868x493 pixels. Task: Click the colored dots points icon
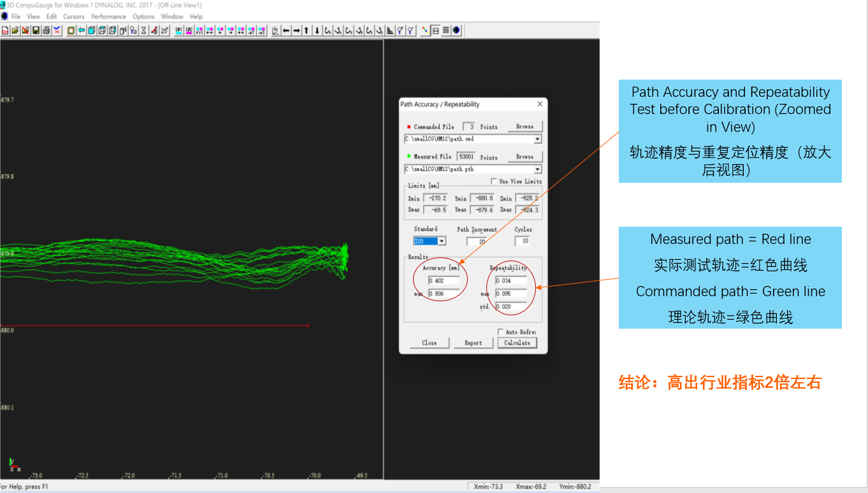(x=425, y=31)
